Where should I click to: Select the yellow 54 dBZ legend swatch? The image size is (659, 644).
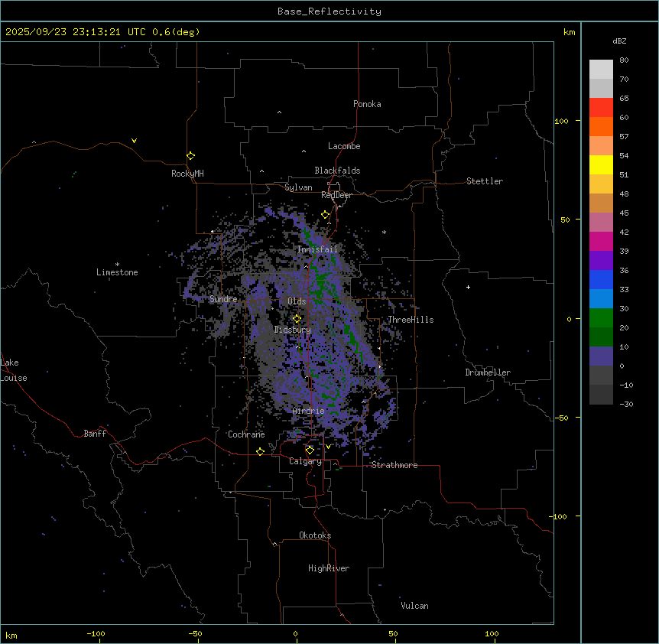tap(601, 165)
